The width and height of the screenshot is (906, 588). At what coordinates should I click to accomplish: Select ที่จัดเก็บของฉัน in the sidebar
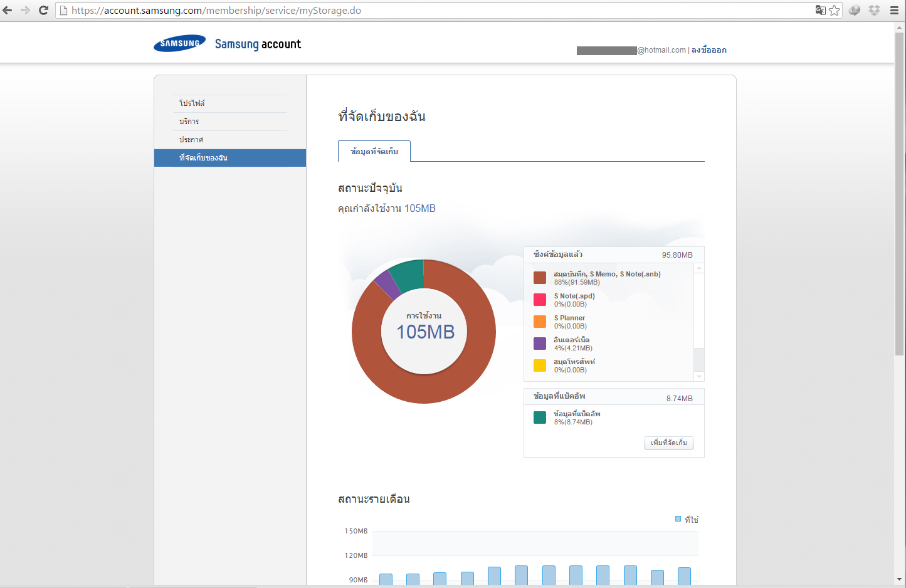(230, 158)
